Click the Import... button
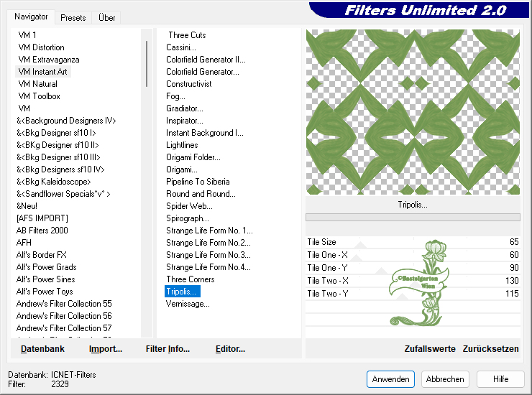The image size is (532, 395). coord(106,348)
